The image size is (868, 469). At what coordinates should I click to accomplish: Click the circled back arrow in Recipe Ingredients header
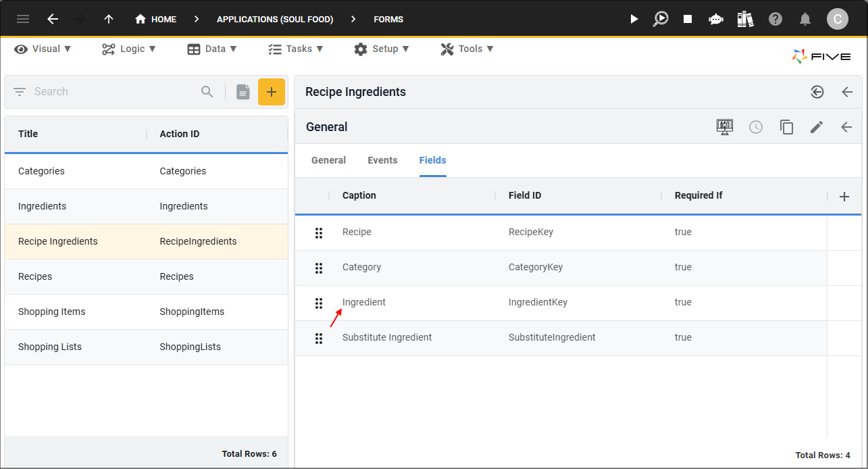pos(817,92)
